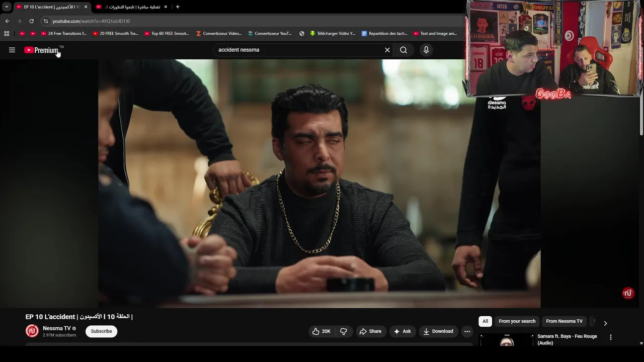Close the 'EP 10 L'accident' tab
The image size is (644, 362).
(86, 7)
